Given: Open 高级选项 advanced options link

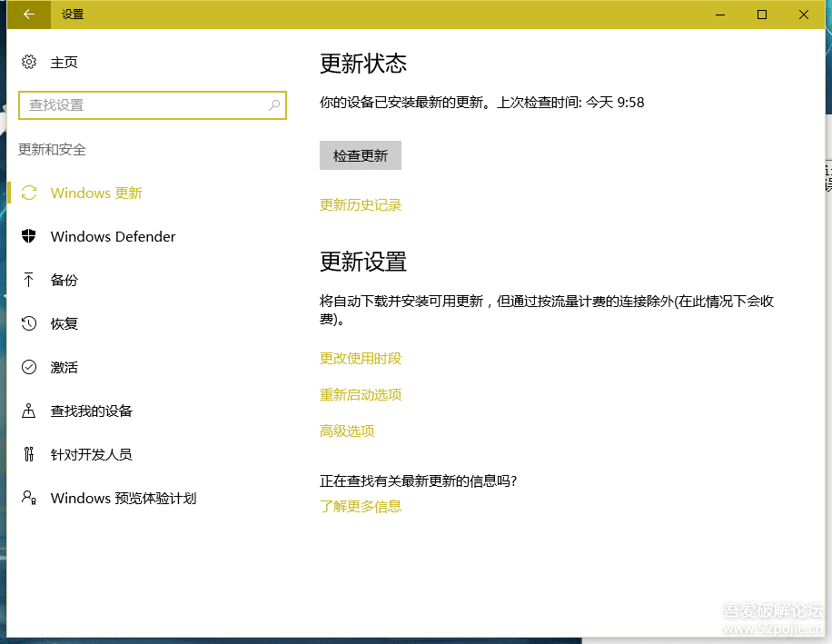Looking at the screenshot, I should tap(346, 431).
